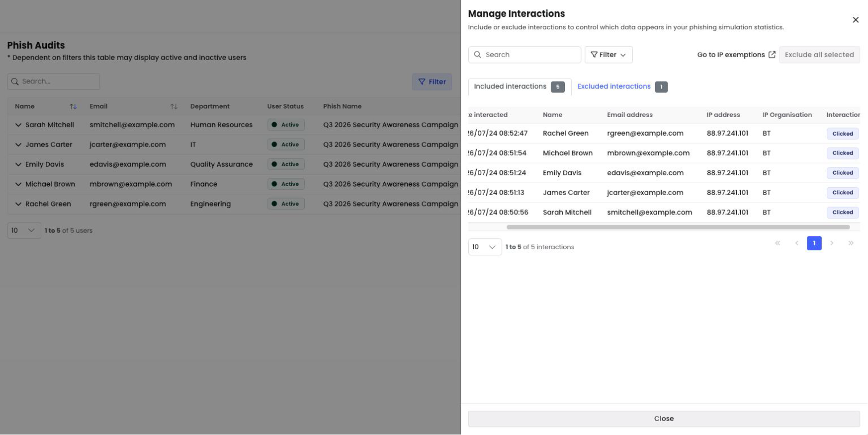This screenshot has height=435, width=868.
Task: Focus the Search field in Manage Interactions
Action: (524, 55)
